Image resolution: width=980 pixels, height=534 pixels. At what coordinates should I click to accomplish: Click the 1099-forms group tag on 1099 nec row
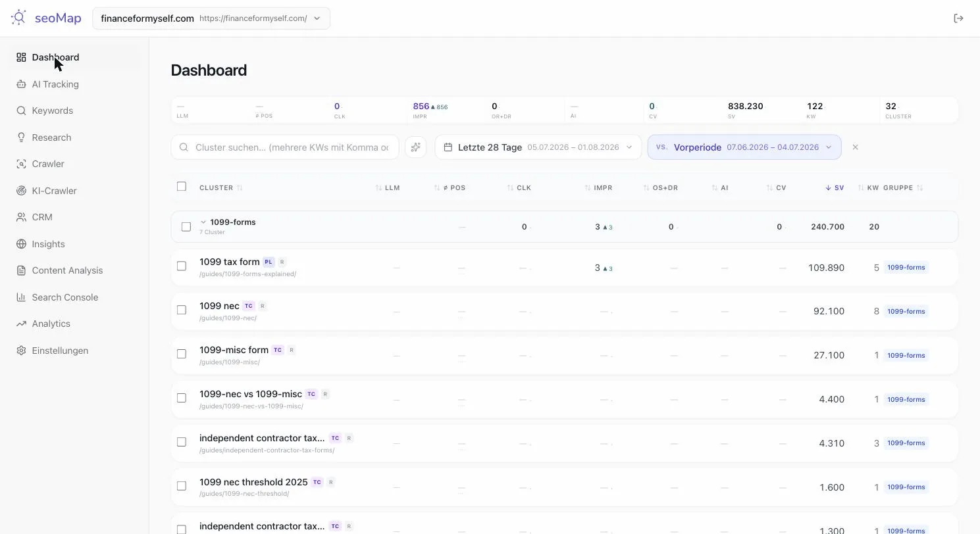tap(906, 311)
